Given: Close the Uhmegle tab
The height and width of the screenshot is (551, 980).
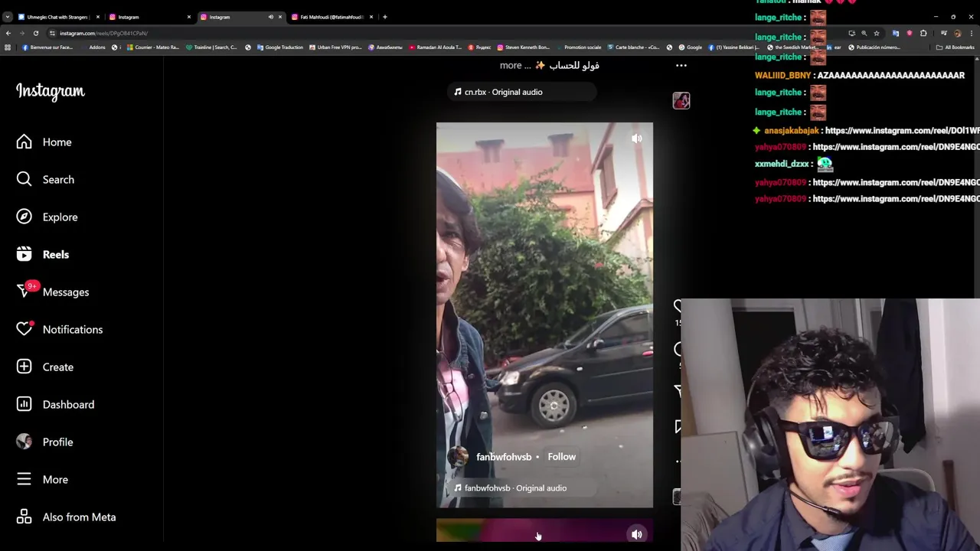Looking at the screenshot, I should [98, 17].
